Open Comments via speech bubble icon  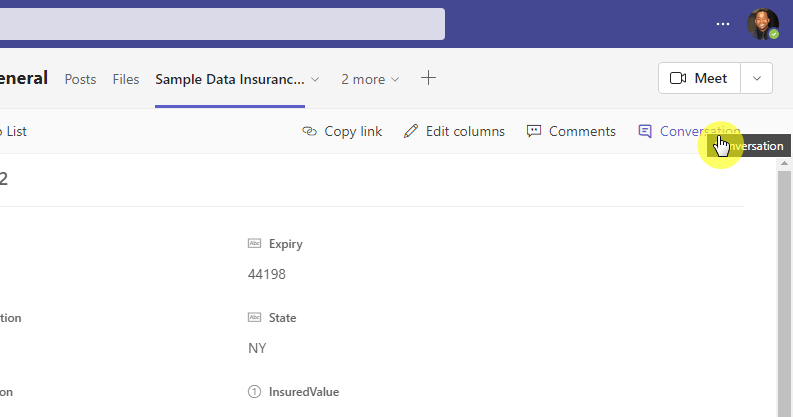pos(534,131)
